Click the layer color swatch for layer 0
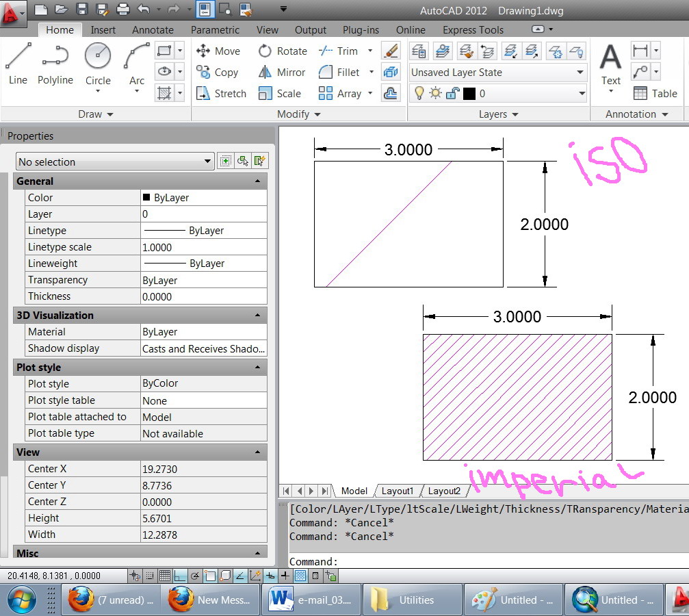The width and height of the screenshot is (689, 616). point(468,92)
